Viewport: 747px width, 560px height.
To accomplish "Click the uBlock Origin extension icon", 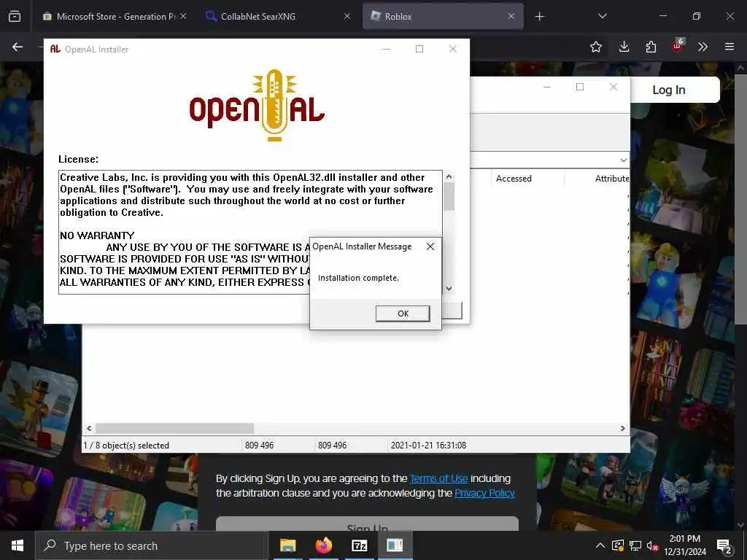I will click(678, 46).
